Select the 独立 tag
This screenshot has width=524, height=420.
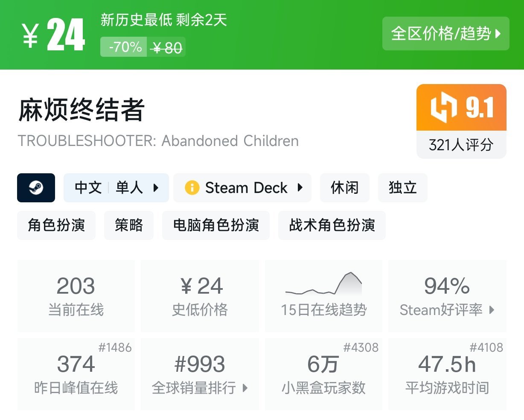(x=402, y=188)
